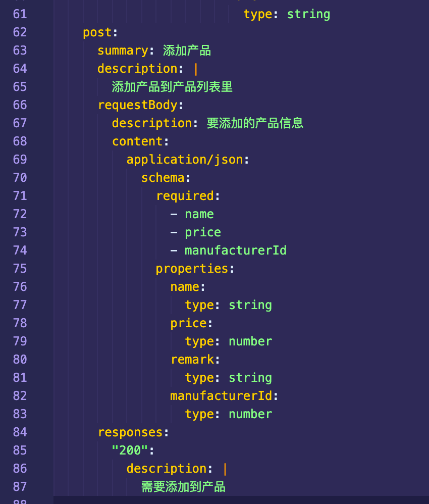Click the 'summary' key on line 63

tap(123, 51)
